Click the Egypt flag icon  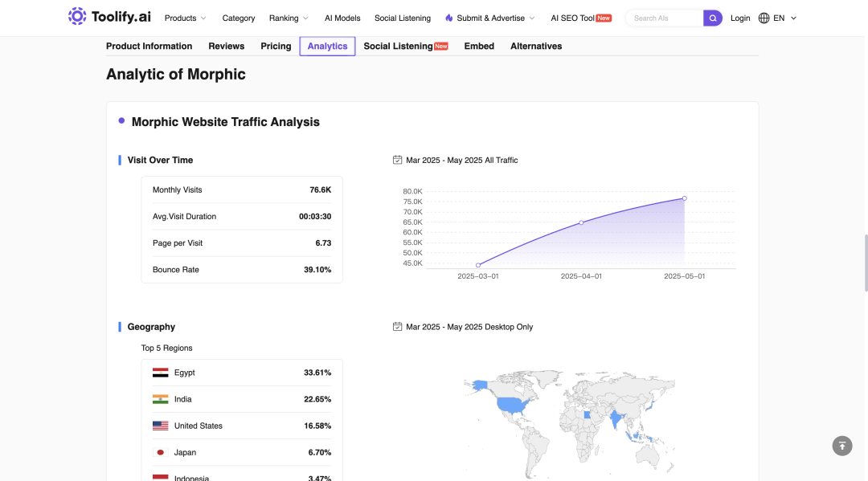(x=161, y=373)
